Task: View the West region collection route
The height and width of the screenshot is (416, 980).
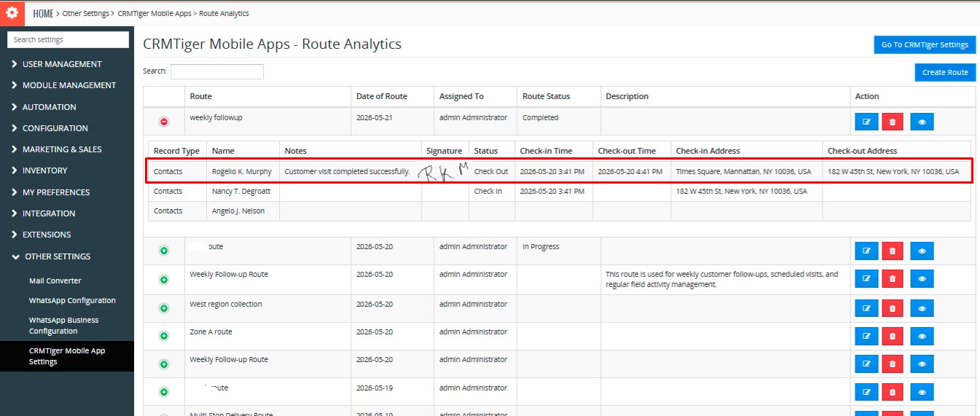Action: click(922, 308)
